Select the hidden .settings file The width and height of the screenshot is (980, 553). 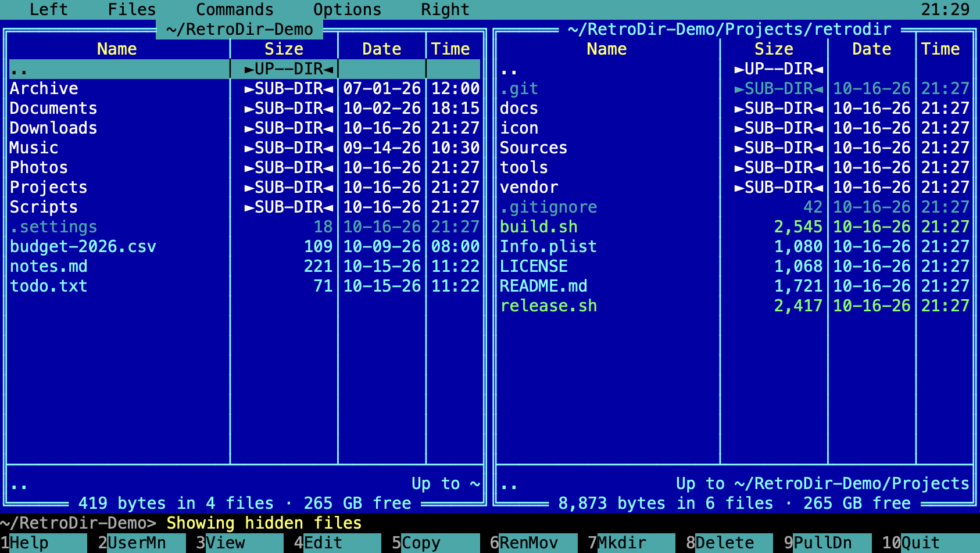point(245,227)
